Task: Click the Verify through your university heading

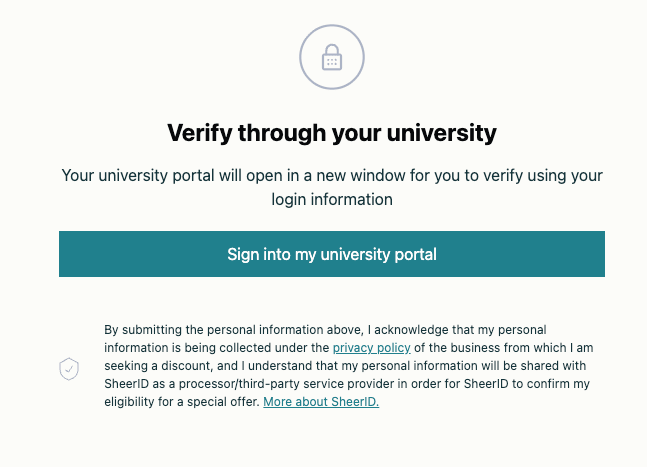Action: click(x=332, y=132)
